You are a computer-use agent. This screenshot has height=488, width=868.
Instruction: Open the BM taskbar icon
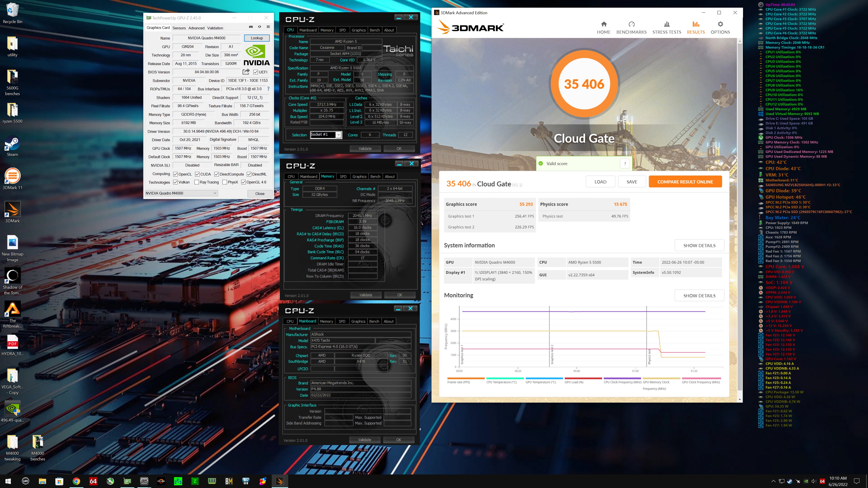(229, 481)
